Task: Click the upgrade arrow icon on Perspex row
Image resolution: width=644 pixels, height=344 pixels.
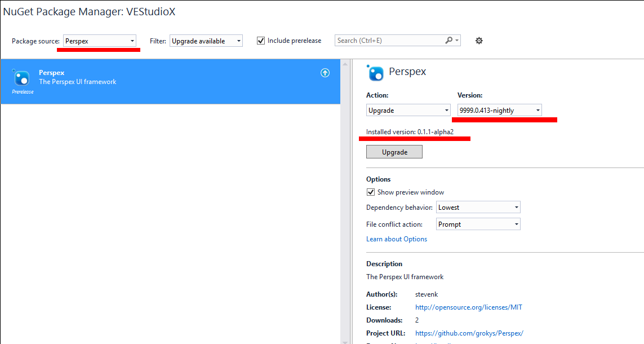Action: (325, 73)
